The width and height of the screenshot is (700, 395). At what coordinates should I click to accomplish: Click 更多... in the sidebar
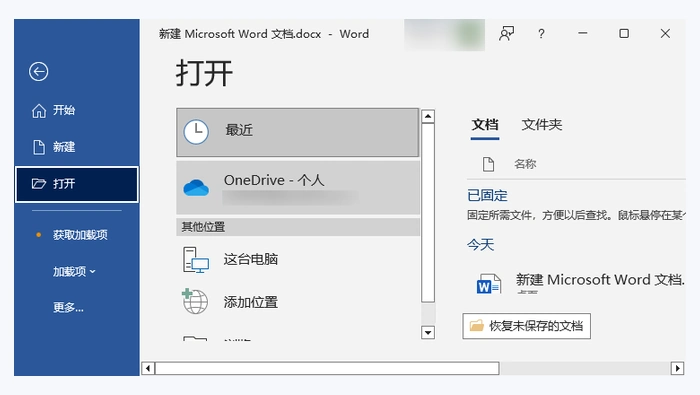[x=68, y=308]
